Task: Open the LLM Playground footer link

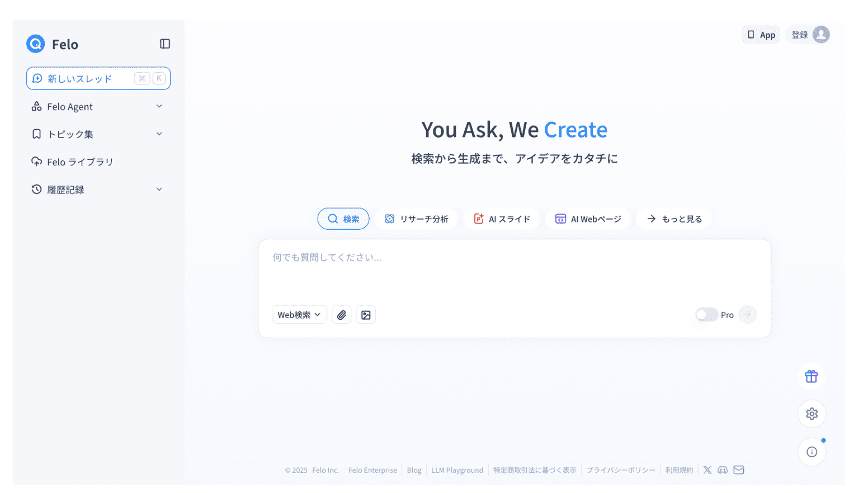Action: point(457,470)
